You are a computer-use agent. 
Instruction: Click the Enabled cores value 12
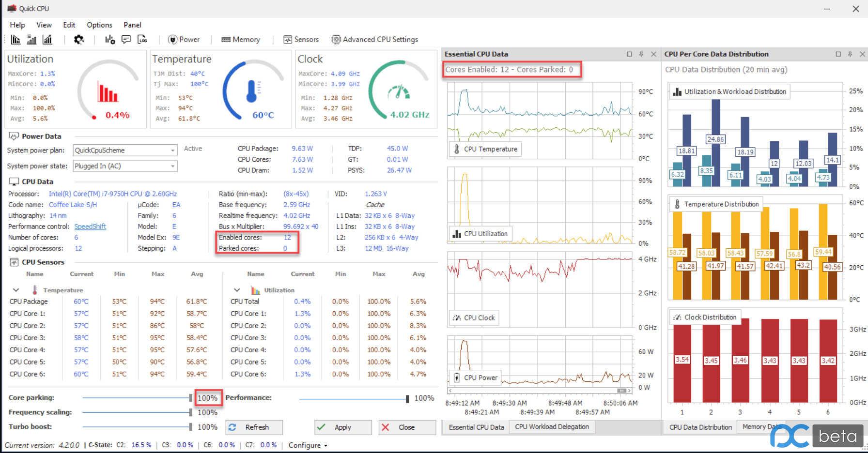287,238
